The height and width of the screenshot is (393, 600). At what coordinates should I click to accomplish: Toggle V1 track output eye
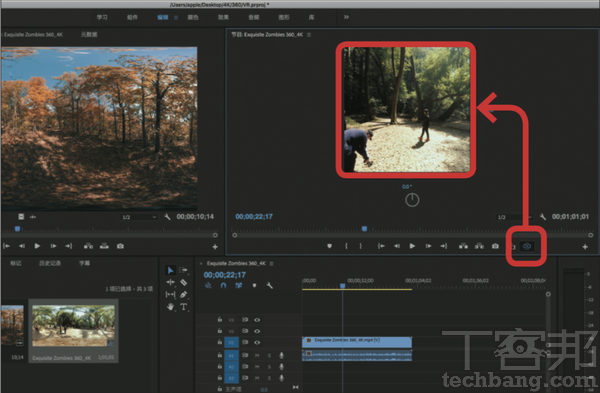pos(257,342)
